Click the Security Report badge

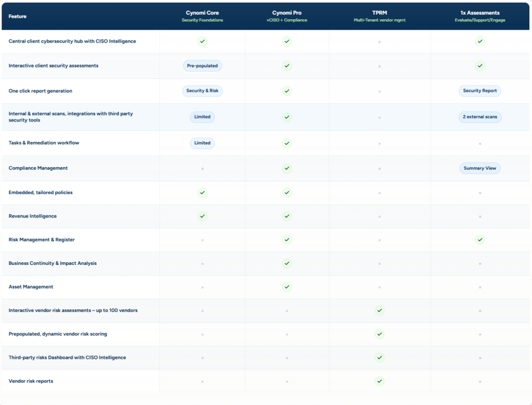(480, 91)
